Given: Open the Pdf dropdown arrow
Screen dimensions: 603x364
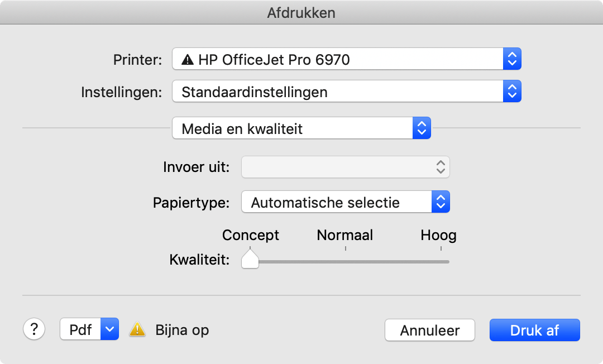Looking at the screenshot, I should coord(109,329).
